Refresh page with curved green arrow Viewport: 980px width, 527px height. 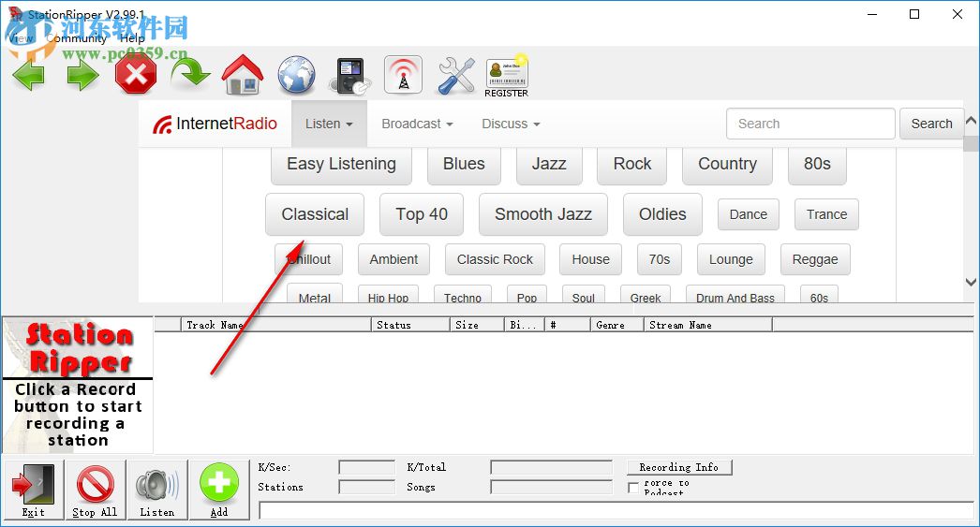[x=190, y=74]
